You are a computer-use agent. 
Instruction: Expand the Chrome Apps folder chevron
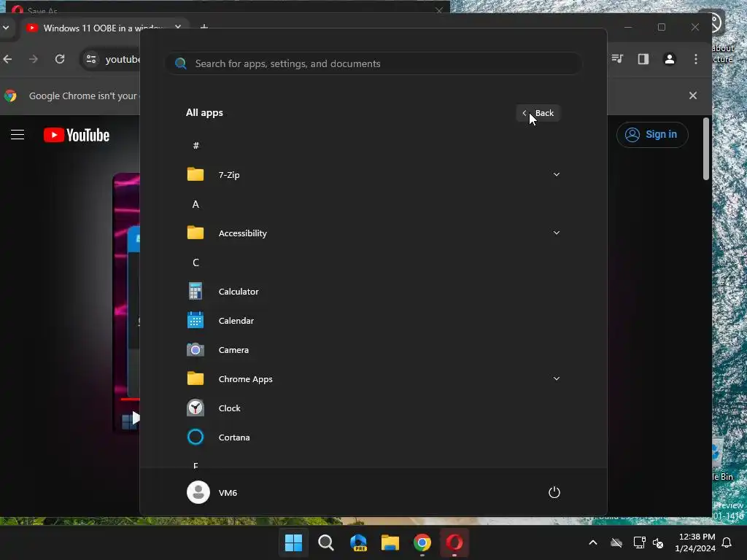pos(556,378)
